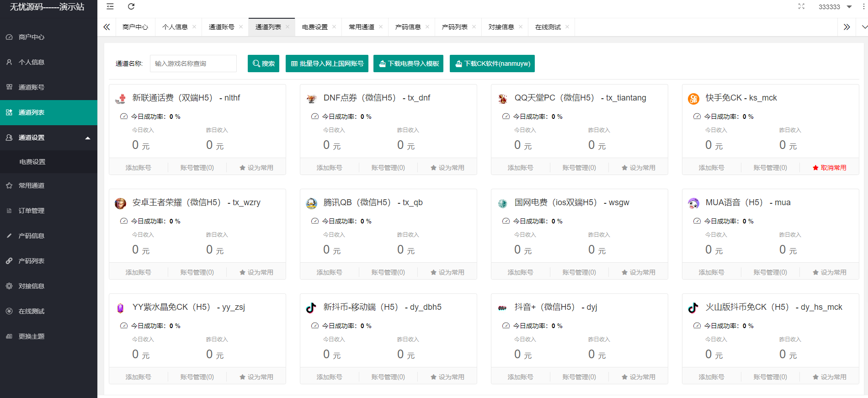Click the DNF点券 channel logo
The image size is (868, 398).
(312, 98)
